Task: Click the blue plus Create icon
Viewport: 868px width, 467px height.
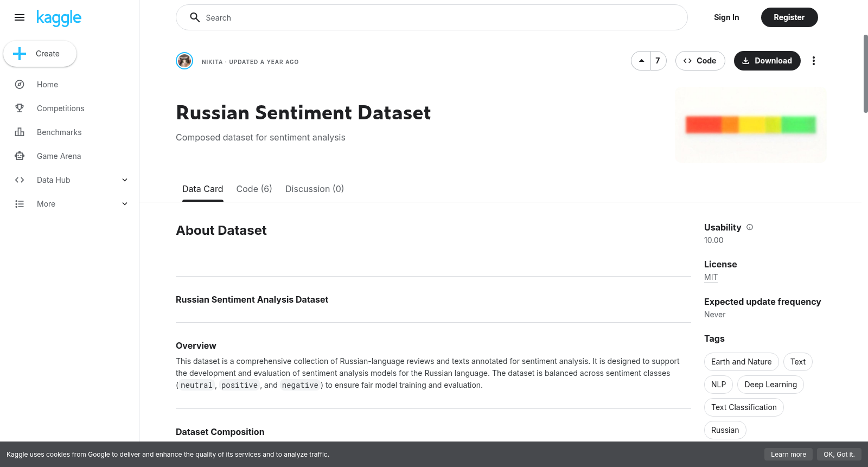Action: (20, 54)
